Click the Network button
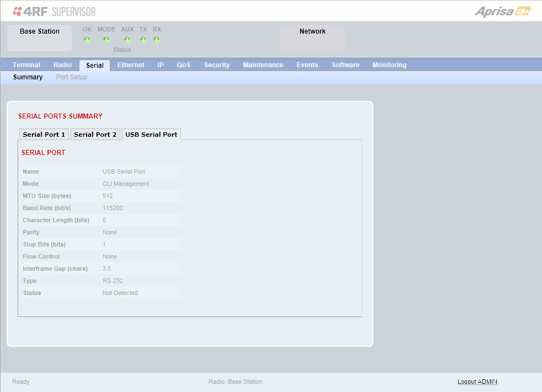 [x=313, y=37]
